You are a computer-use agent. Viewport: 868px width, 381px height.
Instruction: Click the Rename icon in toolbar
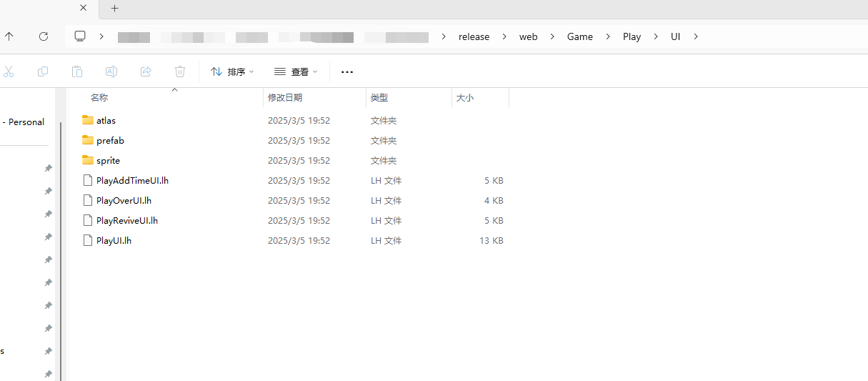[111, 71]
